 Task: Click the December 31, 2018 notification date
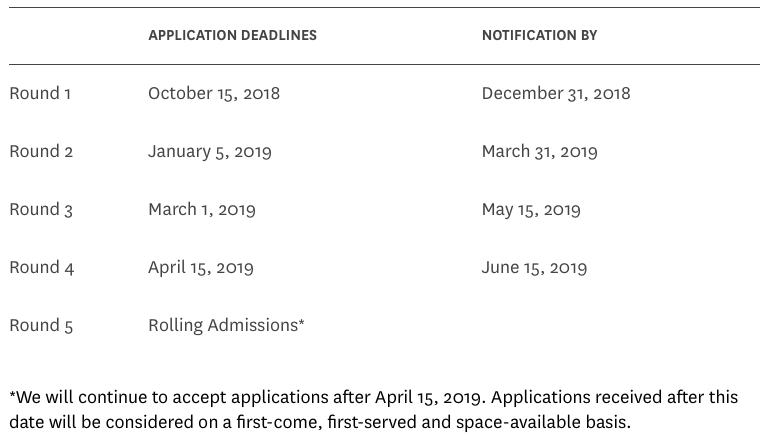point(556,93)
